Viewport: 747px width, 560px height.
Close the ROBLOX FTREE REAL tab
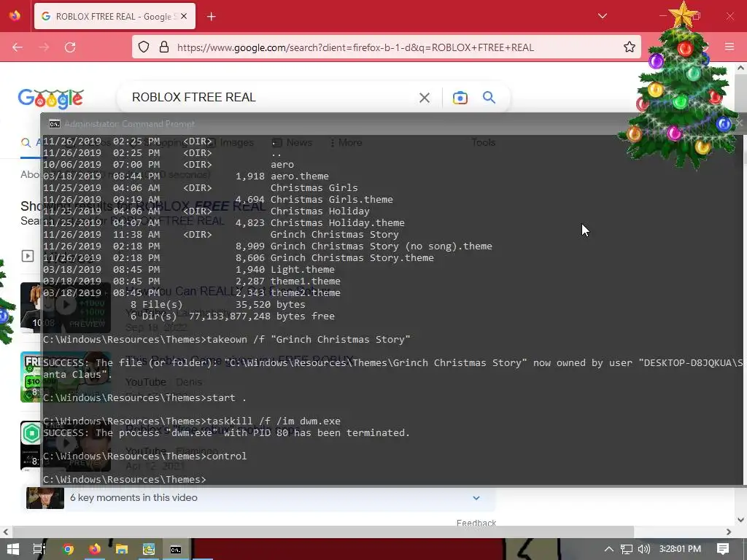coord(184,16)
